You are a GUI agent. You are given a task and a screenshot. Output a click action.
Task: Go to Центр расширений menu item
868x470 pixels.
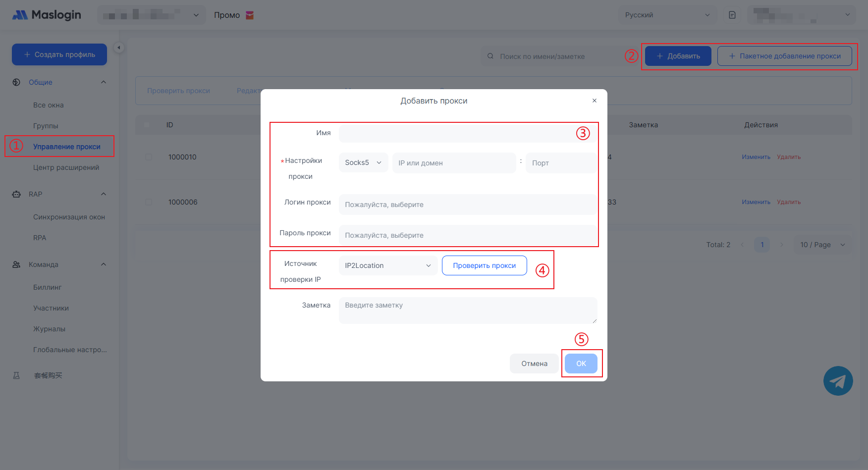click(66, 167)
